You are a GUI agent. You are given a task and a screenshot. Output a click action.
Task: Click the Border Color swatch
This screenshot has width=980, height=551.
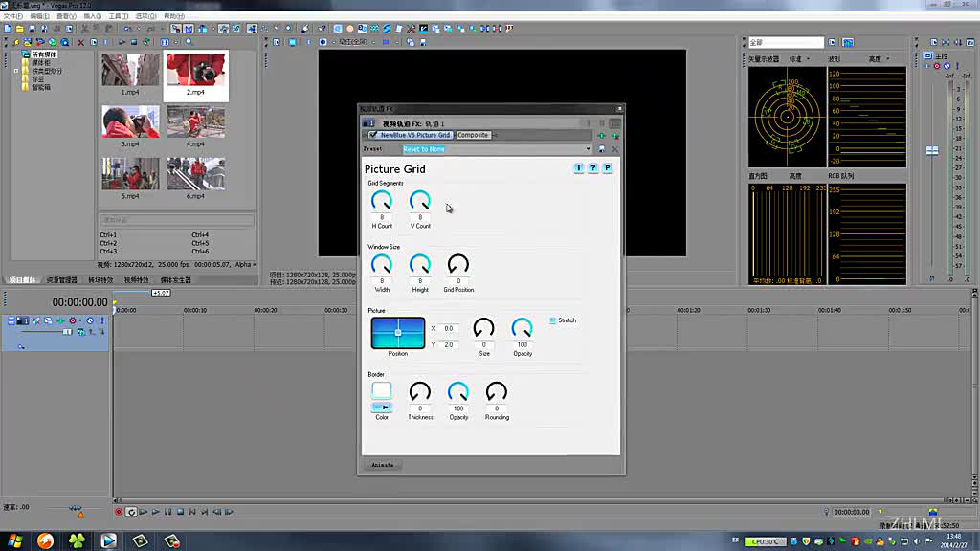[x=382, y=390]
